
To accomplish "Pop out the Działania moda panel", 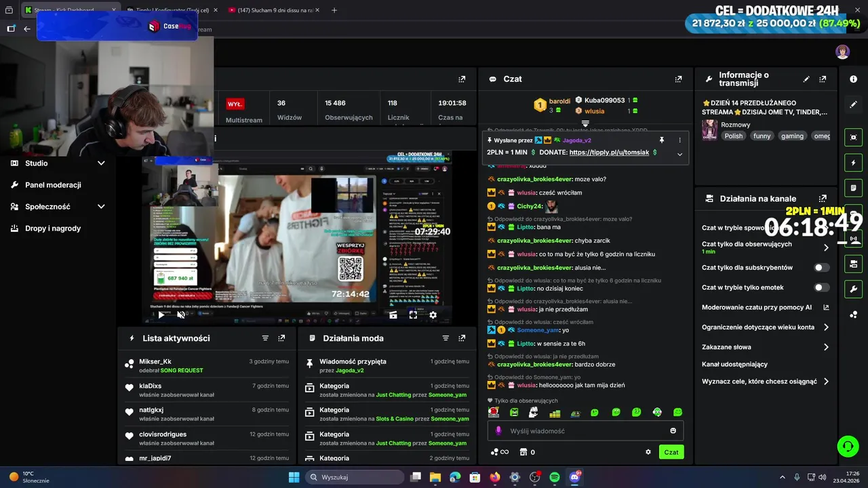I will point(462,338).
